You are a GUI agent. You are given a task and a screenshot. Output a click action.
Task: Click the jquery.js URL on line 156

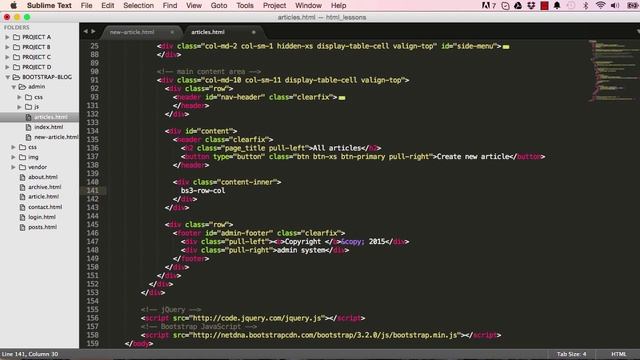pos(258,318)
